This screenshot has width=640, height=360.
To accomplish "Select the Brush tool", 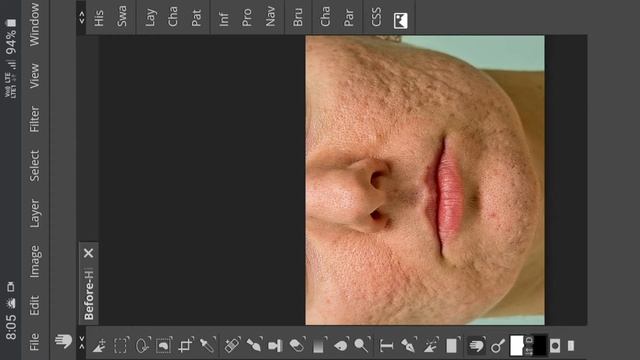I will [x=254, y=346].
